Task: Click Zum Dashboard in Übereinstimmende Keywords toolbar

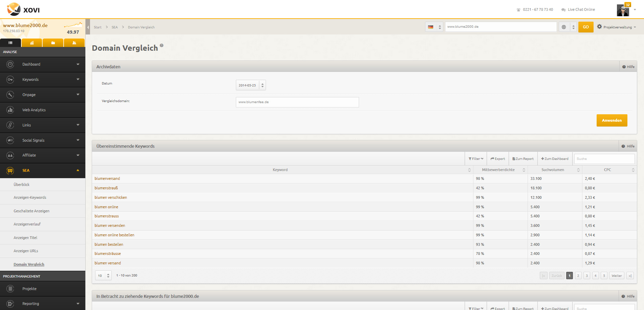Action: tap(555, 159)
